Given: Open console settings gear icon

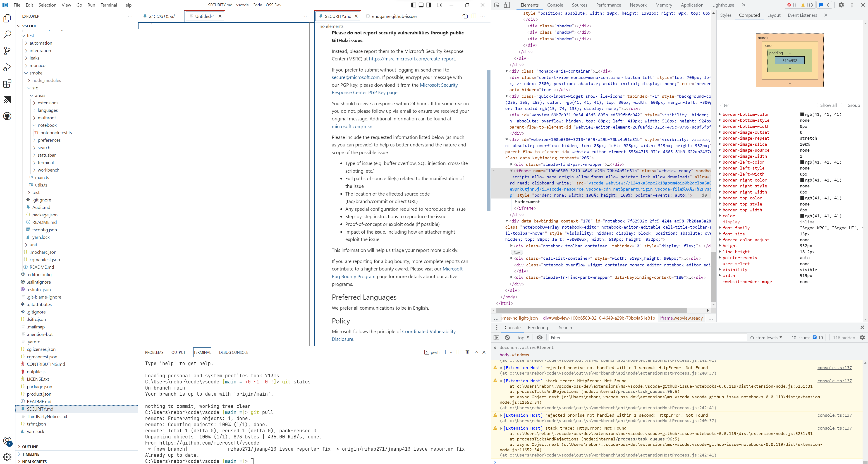Looking at the screenshot, I should (x=862, y=338).
